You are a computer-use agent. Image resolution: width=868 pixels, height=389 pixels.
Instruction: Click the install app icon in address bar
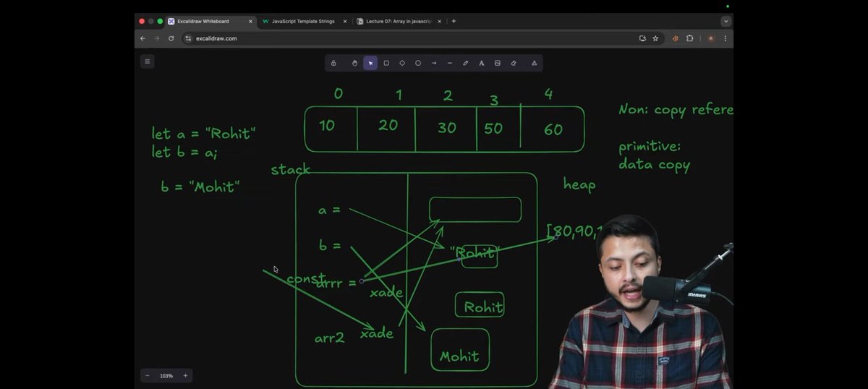(x=642, y=38)
